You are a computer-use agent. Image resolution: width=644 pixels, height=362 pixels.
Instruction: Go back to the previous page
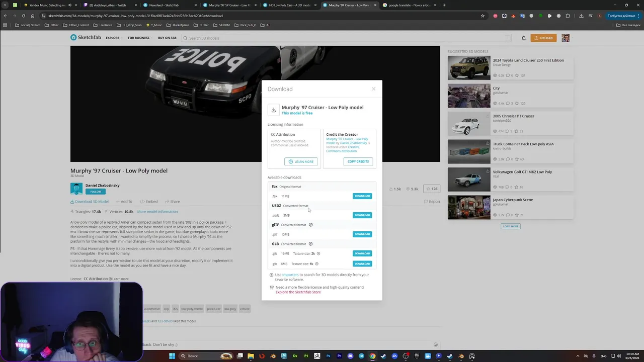click(6, 16)
